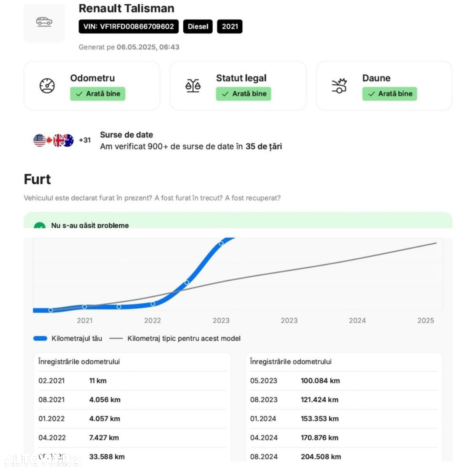This screenshot has width=476, height=468.
Task: Click the Statut legal card heading
Action: (241, 78)
